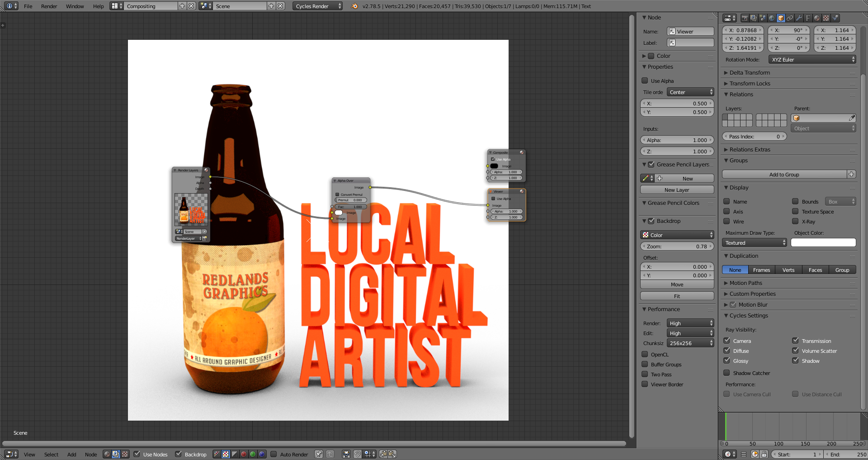
Task: Show Red backdrop channel
Action: click(x=244, y=454)
